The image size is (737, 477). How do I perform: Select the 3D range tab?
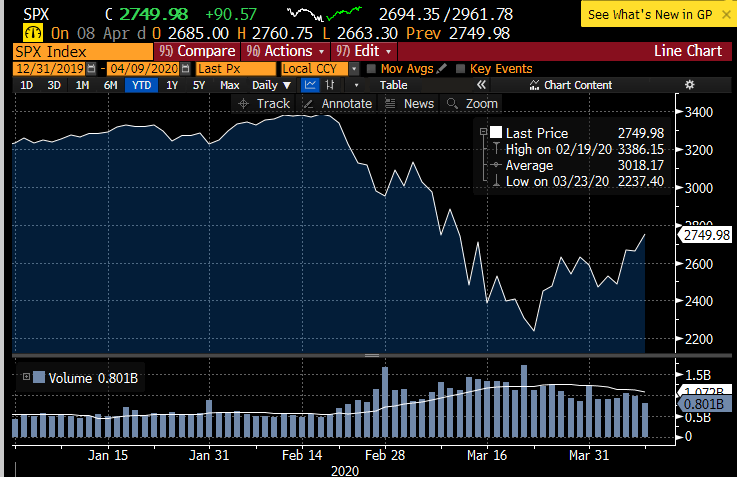pos(54,85)
